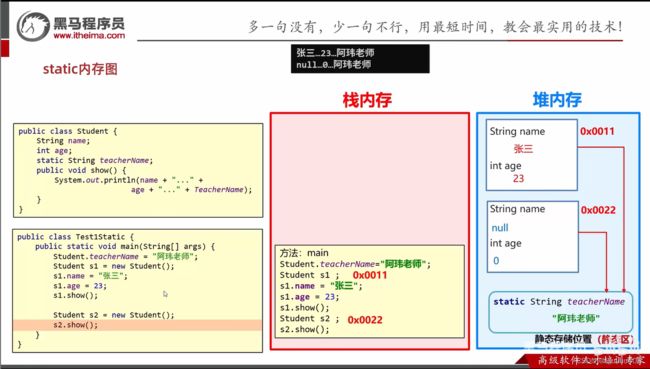650x369 pixels.
Task: Click the 'static String teacherName' static area box
Action: [x=560, y=312]
